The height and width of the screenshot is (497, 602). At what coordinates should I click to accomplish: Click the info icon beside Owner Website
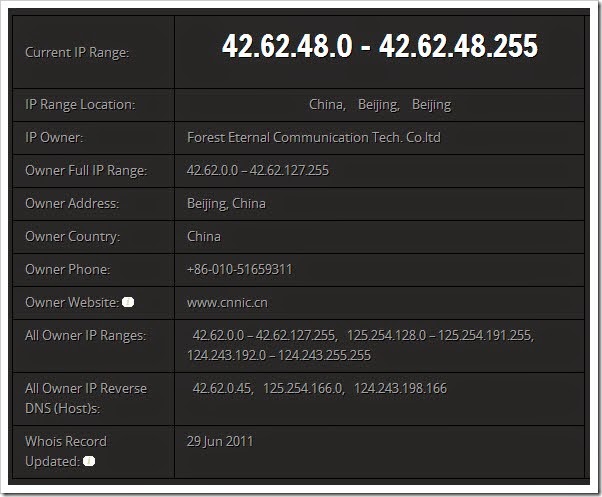coord(128,302)
